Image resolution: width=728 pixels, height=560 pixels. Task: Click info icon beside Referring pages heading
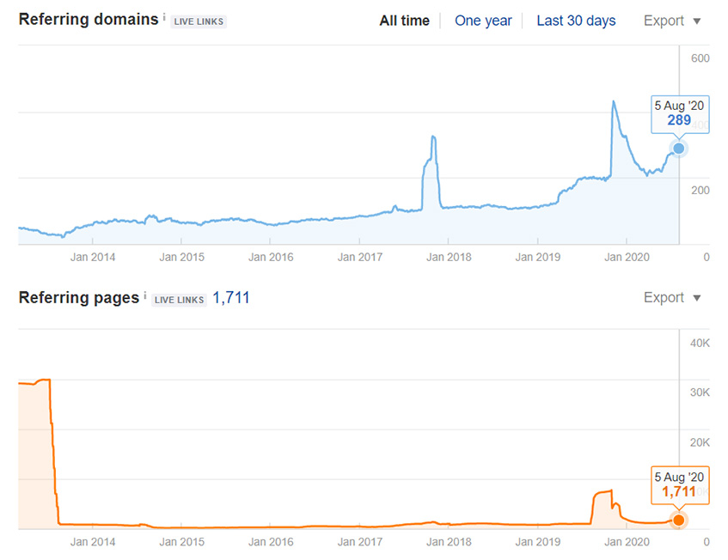tap(145, 295)
